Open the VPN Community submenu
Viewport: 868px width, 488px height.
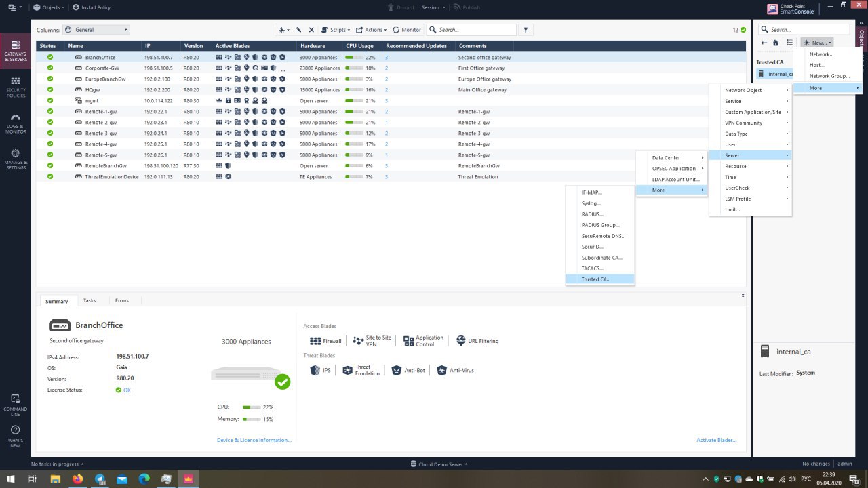[750, 123]
